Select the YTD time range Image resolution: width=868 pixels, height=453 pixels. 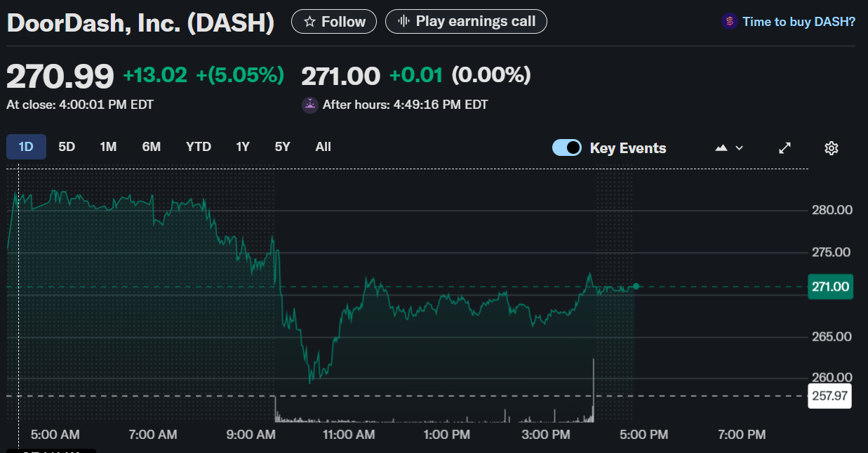199,147
